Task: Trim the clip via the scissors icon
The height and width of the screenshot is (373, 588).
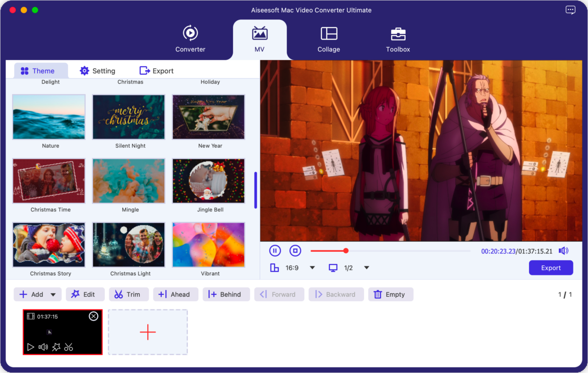Action: [69, 347]
